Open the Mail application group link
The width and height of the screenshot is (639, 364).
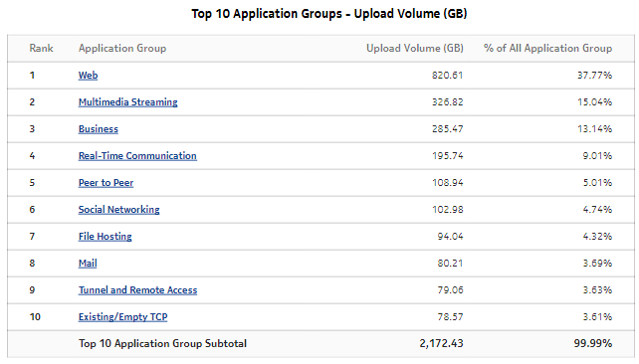(x=88, y=264)
